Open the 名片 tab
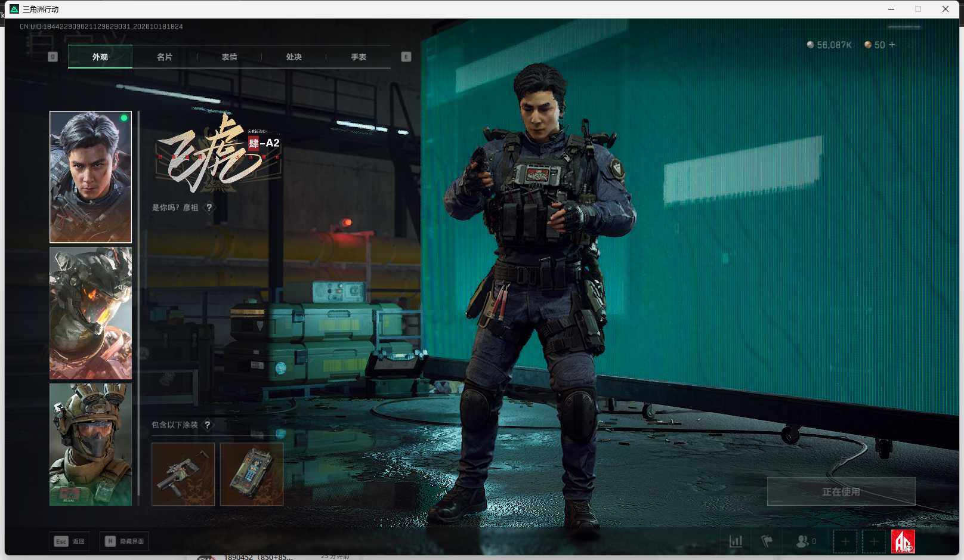Image resolution: width=964 pixels, height=560 pixels. point(165,57)
